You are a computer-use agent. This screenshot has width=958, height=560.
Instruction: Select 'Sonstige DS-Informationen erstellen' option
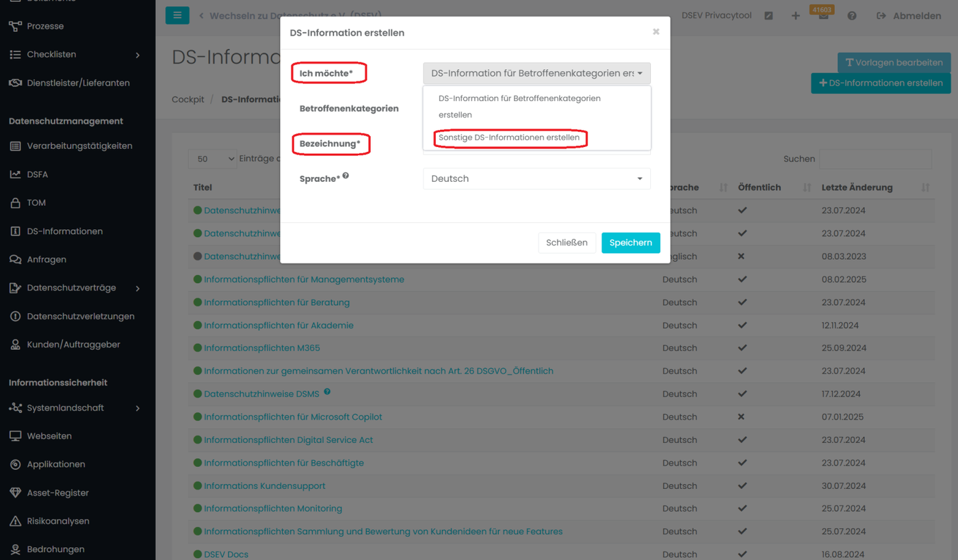tap(509, 137)
